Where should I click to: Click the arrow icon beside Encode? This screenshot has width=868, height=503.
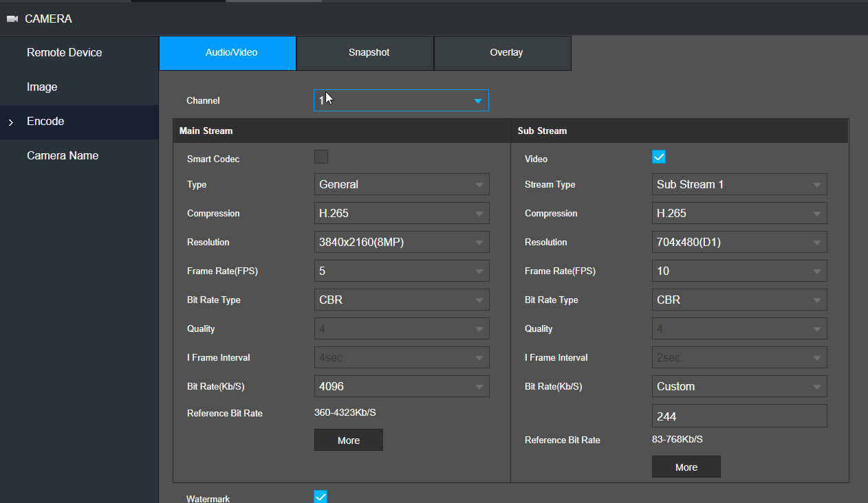(x=10, y=122)
